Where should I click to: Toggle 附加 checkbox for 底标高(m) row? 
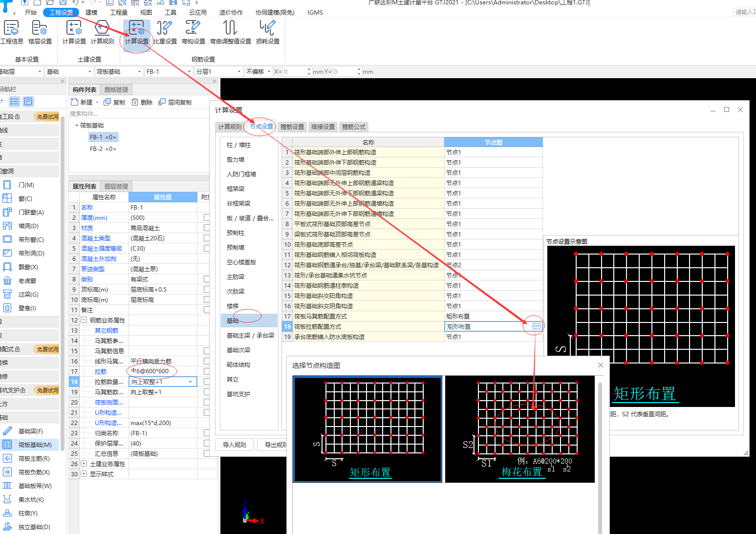pyautogui.click(x=207, y=300)
